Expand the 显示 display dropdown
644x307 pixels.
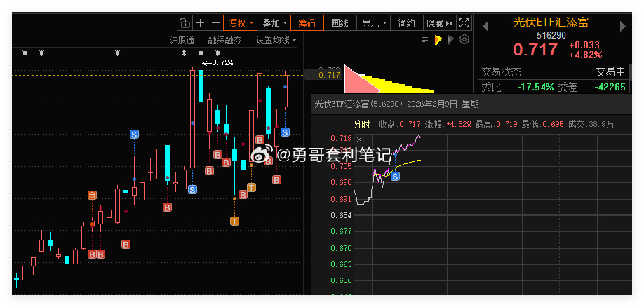pos(373,23)
